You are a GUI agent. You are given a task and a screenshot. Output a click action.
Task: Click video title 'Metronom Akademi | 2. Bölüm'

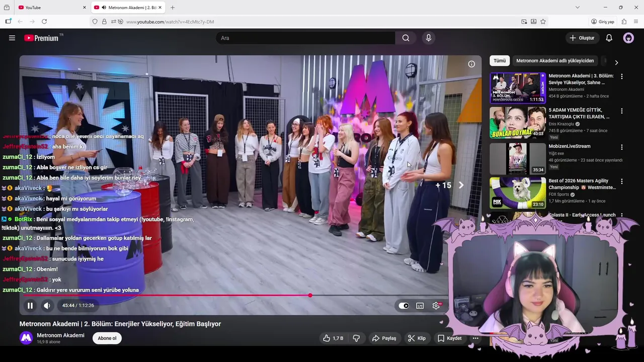click(120, 324)
